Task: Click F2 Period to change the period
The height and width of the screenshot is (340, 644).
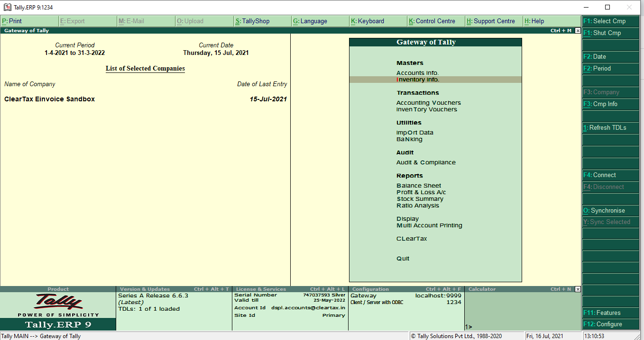Action: 600,68
